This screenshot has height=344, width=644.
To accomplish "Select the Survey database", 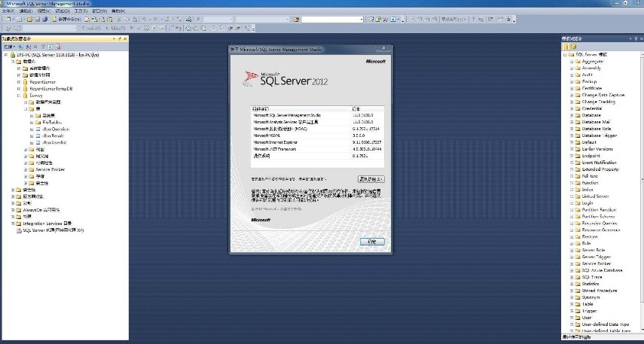I will pos(36,96).
